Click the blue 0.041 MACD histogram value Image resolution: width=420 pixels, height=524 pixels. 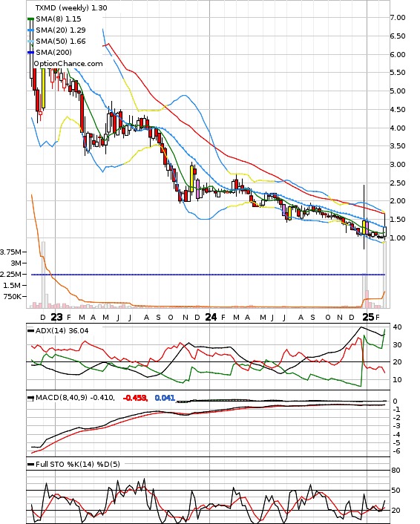point(165,398)
